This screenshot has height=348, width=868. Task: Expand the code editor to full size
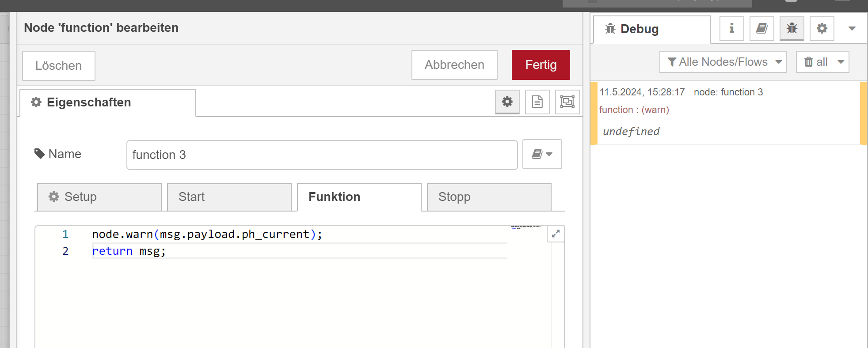click(x=556, y=234)
